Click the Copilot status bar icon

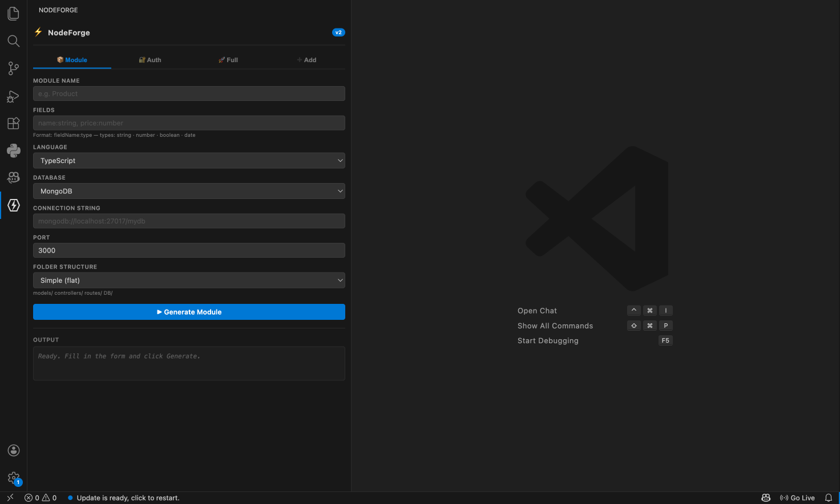point(766,498)
